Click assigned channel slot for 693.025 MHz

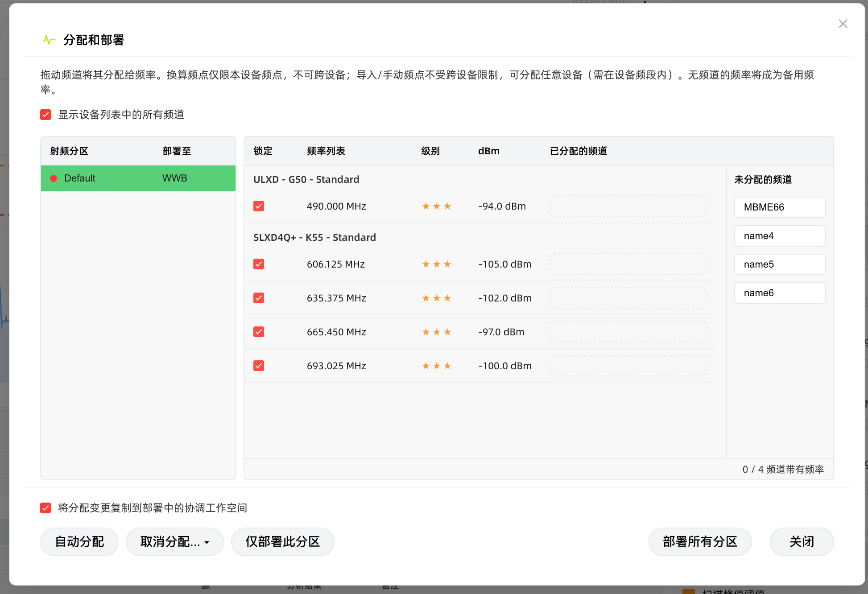628,366
